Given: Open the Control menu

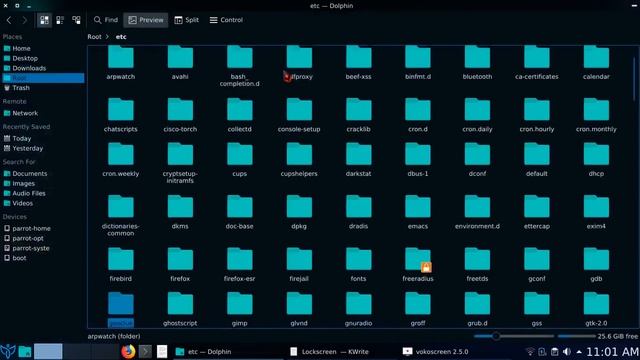Looking at the screenshot, I should point(226,20).
